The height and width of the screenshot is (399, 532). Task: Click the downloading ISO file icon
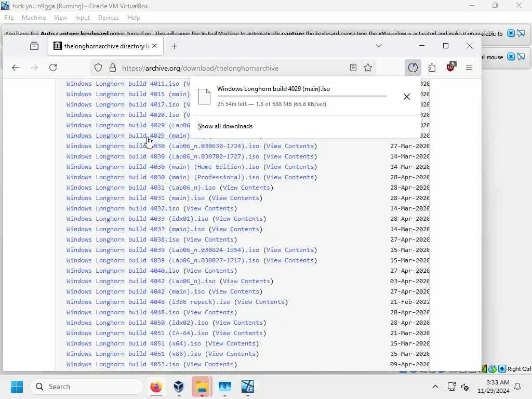pos(204,96)
